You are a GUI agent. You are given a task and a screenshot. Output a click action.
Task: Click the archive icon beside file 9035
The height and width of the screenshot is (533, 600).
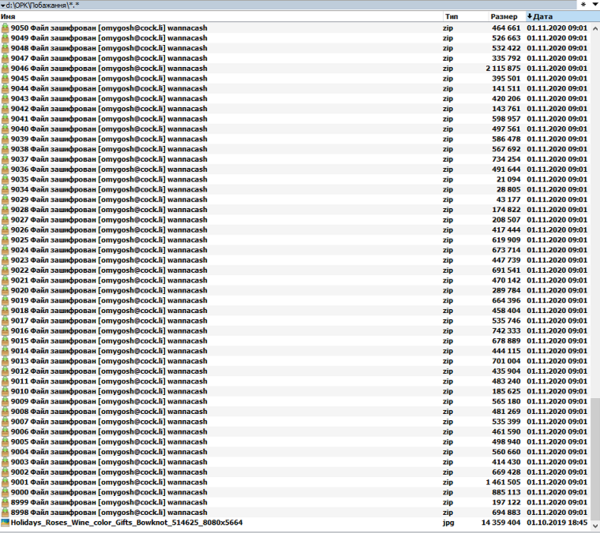point(5,179)
